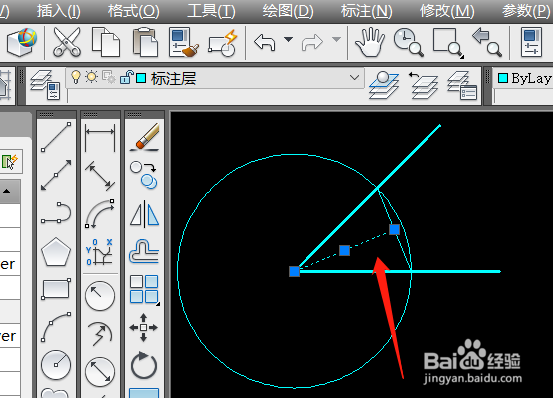Viewport: 553px width, 398px height.
Task: Open the 修改(M) menu
Action: pyautogui.click(x=447, y=11)
